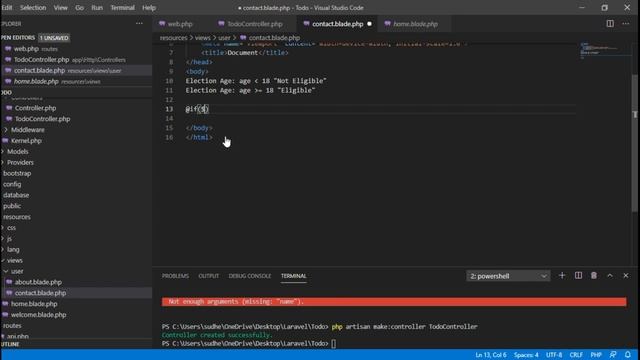The height and width of the screenshot is (360, 640).
Task: Open web.php in Open Editors list
Action: click(76, 49)
